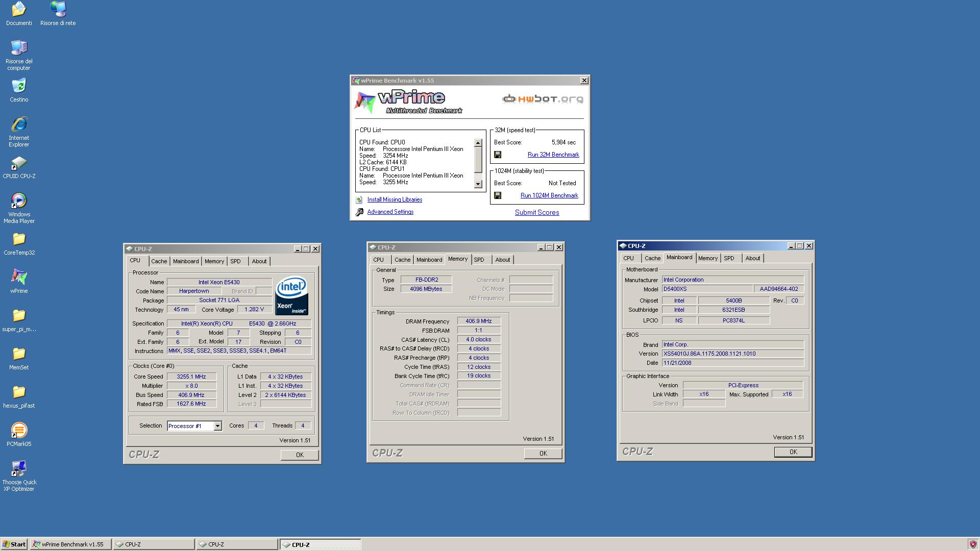The image size is (980, 551).
Task: Select CPUID CPU-Z desktop shortcut
Action: 19,167
